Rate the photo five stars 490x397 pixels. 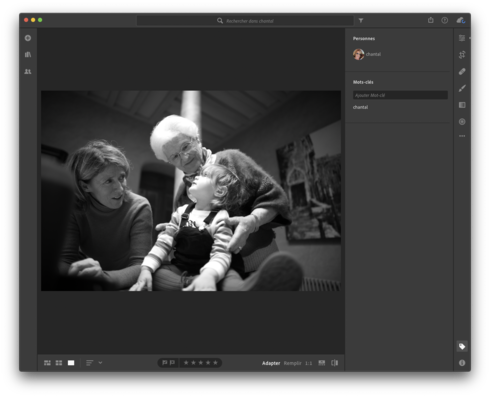click(x=215, y=363)
